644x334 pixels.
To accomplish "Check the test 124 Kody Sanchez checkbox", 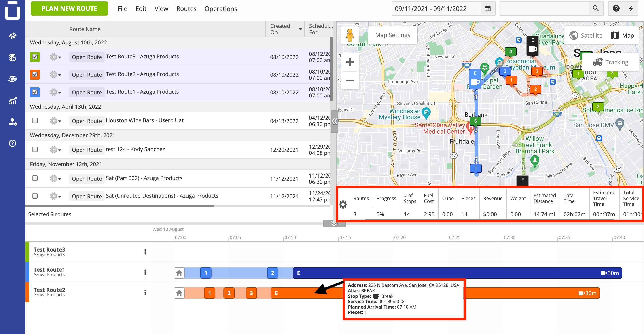I will click(35, 150).
